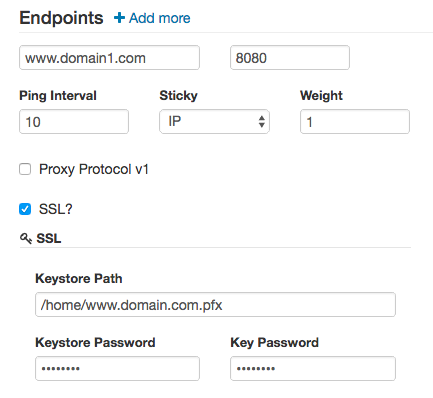Image resolution: width=433 pixels, height=398 pixels.
Task: Click the Ping Interval label
Action: tap(58, 96)
